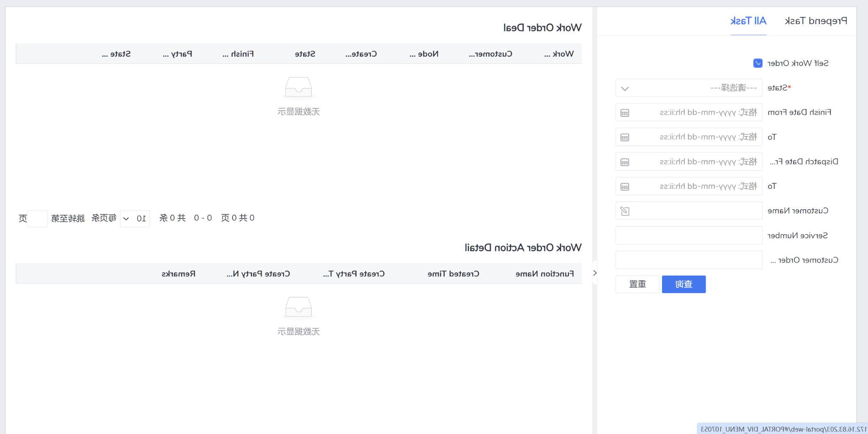Click the State... column header with ellipsis
868x434 pixels.
[116, 54]
